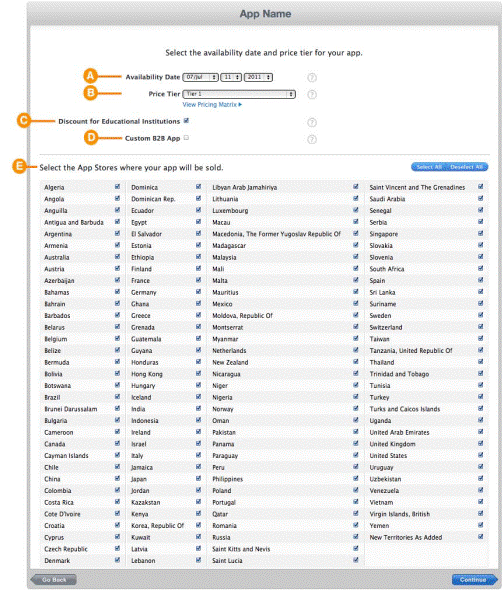This screenshot has width=503, height=590.
Task: Toggle the Canada store checkbox
Action: point(117,443)
